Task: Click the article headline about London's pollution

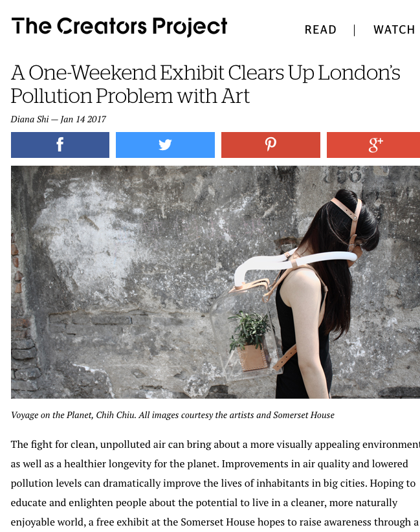Action: (x=206, y=84)
